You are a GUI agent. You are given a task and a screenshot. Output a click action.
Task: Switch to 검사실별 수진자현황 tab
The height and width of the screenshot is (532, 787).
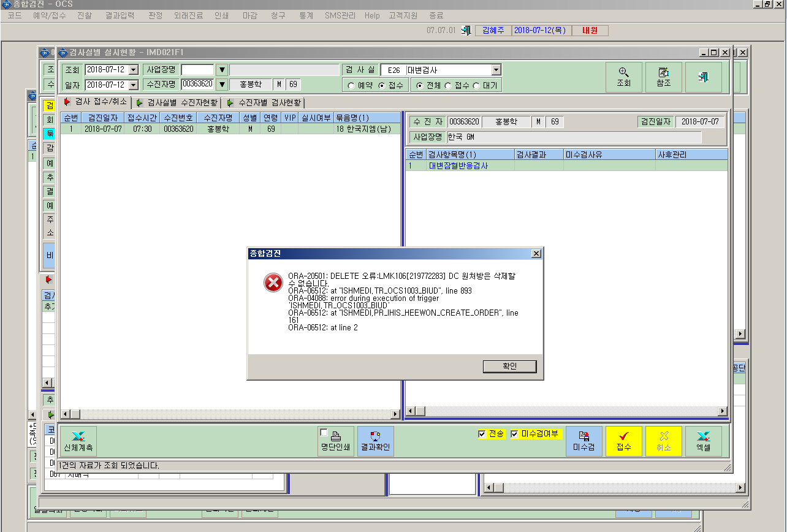coord(177,102)
